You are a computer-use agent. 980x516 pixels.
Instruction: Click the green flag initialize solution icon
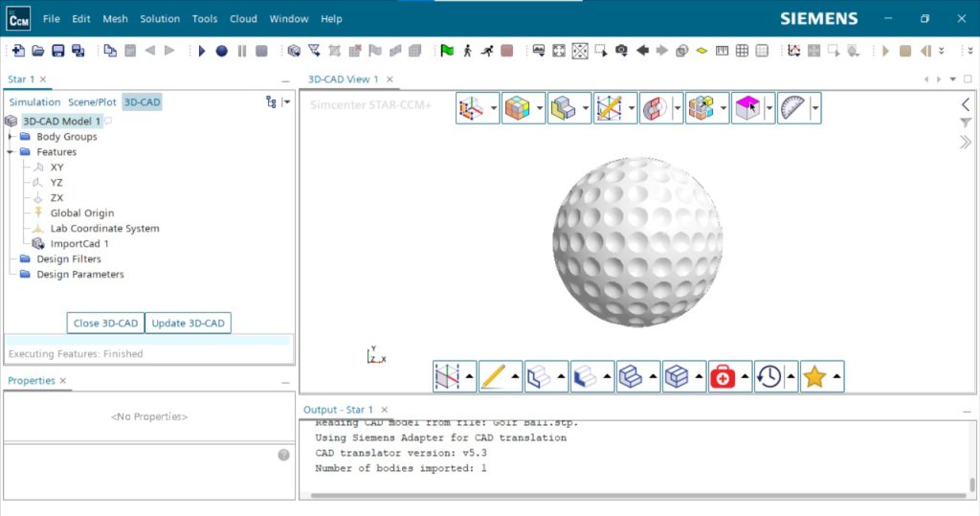447,51
